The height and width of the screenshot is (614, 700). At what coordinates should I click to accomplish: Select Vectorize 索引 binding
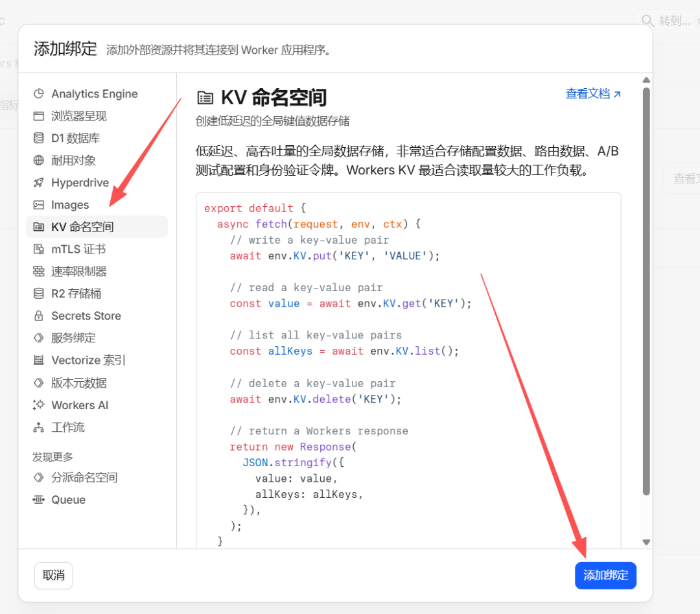(97, 360)
